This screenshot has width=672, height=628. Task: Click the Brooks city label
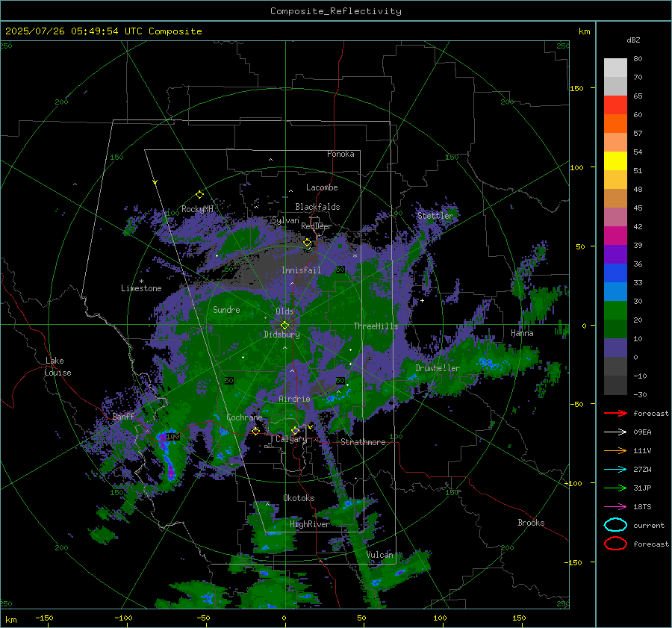(531, 523)
